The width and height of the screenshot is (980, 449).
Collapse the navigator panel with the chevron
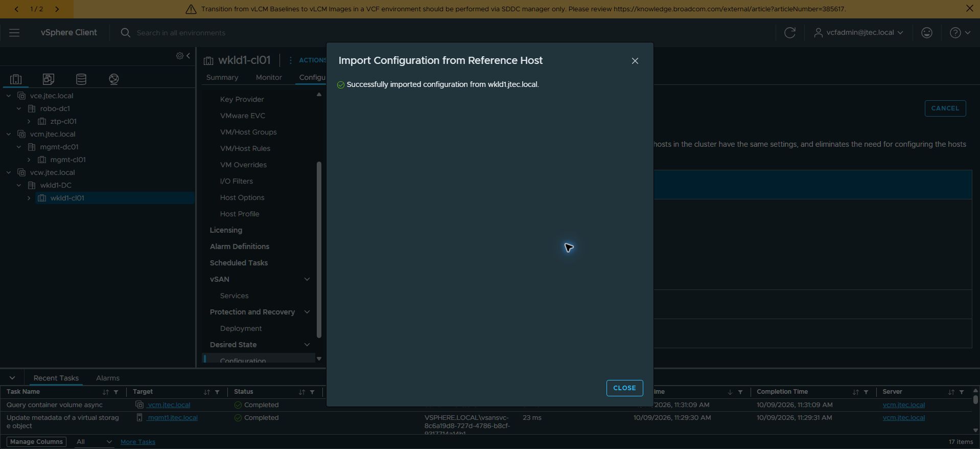click(x=188, y=56)
